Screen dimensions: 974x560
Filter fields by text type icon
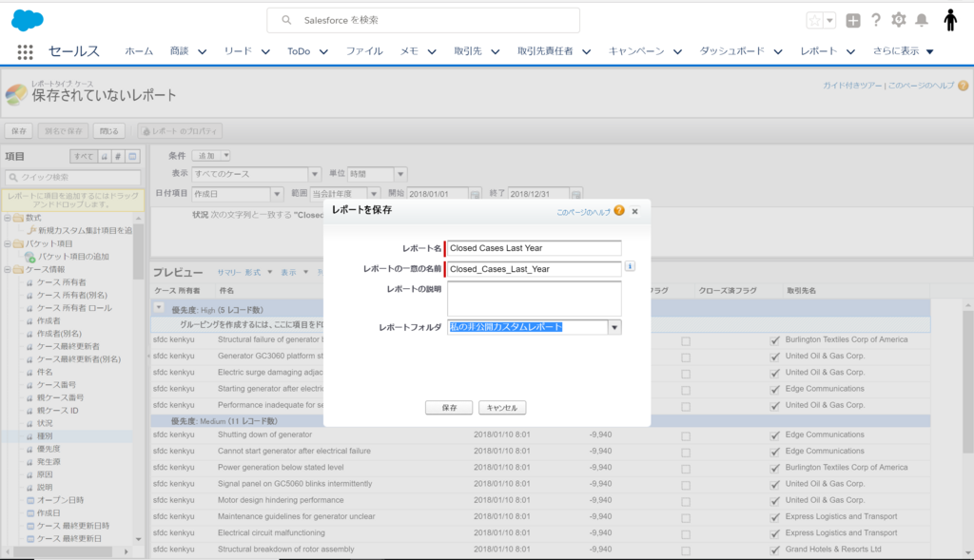(105, 157)
